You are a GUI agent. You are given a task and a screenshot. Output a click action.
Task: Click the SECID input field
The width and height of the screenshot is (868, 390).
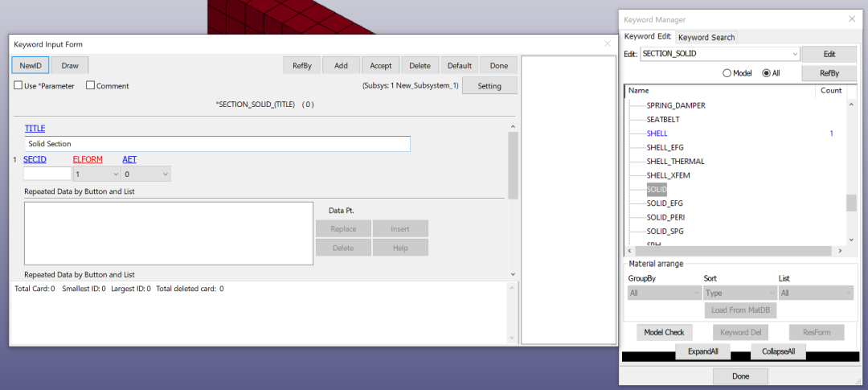tap(47, 174)
